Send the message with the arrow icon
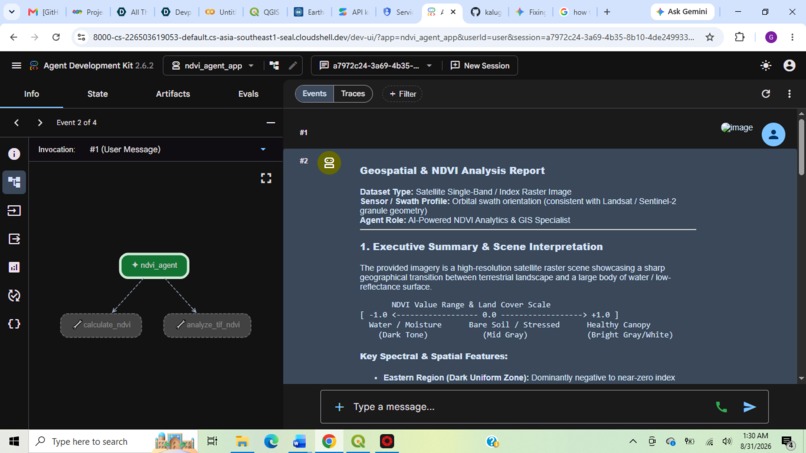806x453 pixels. click(x=749, y=407)
